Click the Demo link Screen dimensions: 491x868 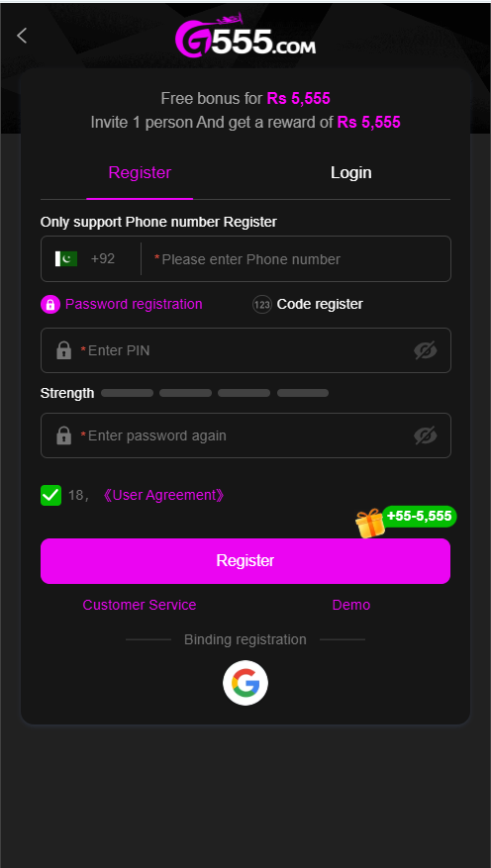point(351,605)
